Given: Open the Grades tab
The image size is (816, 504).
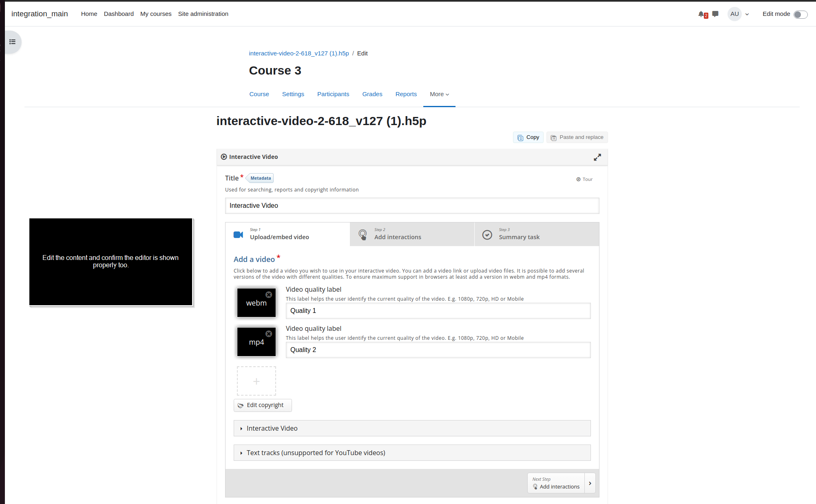Looking at the screenshot, I should click(x=372, y=94).
